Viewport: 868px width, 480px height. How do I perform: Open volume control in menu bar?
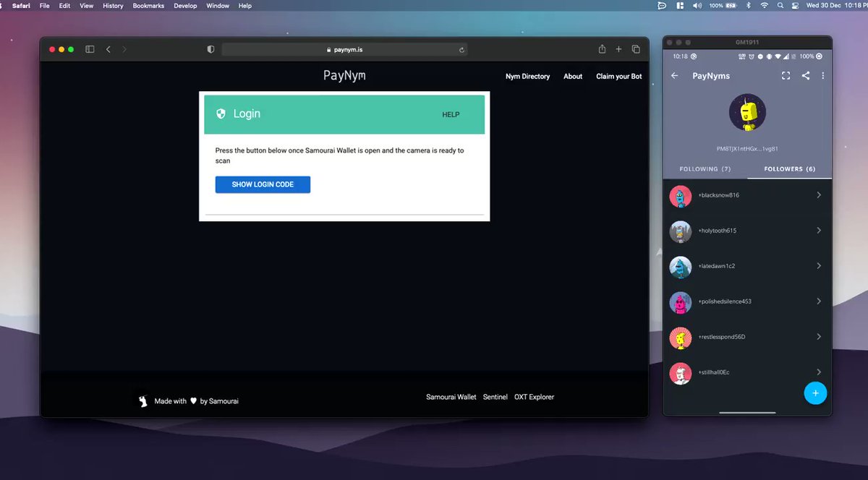click(x=697, y=5)
